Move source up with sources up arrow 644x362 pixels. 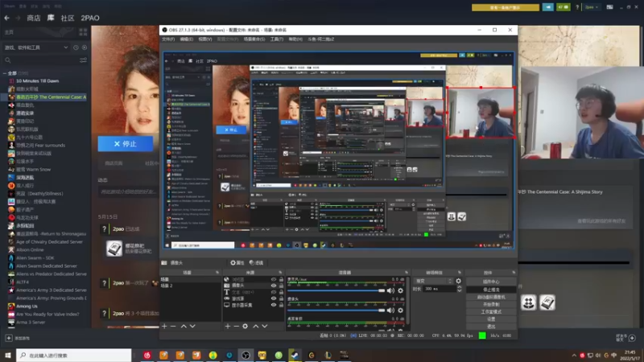coord(255,326)
